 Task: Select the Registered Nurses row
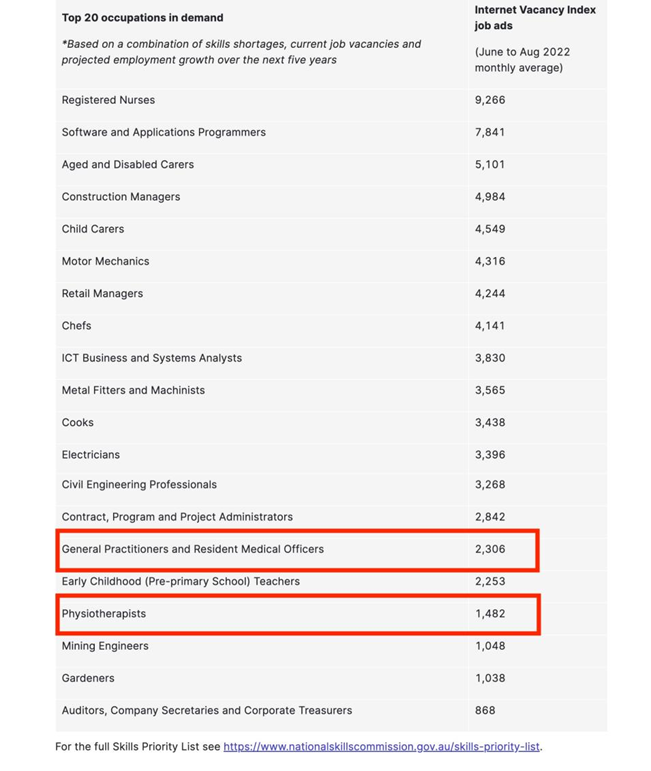[x=331, y=100]
